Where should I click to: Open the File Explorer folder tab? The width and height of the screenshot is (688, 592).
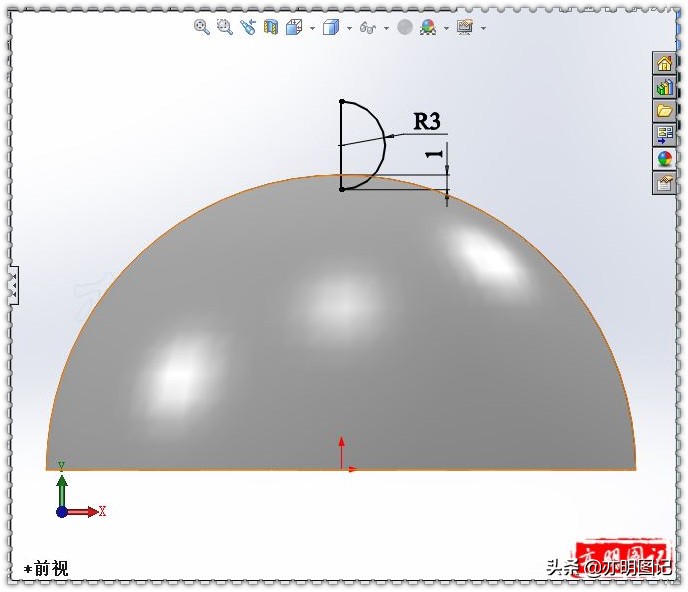tap(664, 111)
